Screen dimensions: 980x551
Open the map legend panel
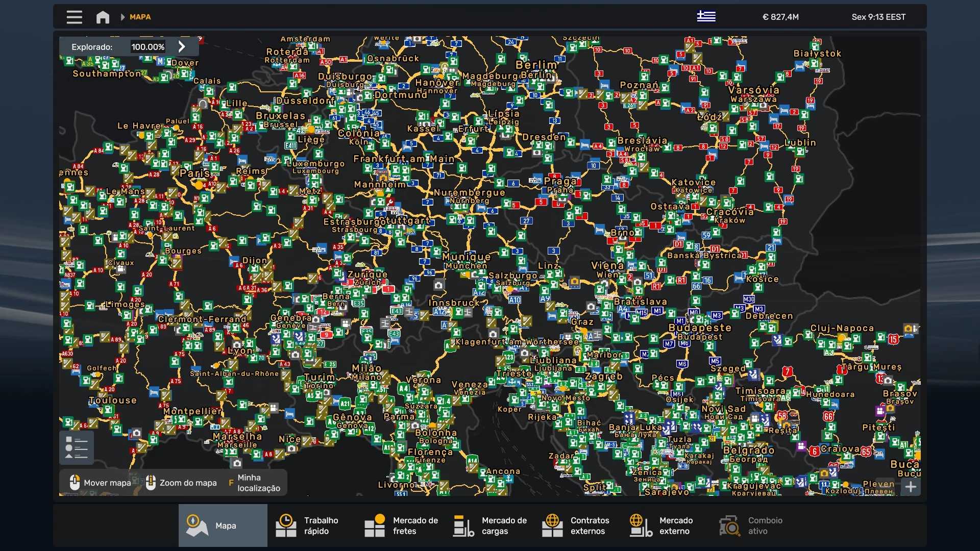[x=77, y=447]
